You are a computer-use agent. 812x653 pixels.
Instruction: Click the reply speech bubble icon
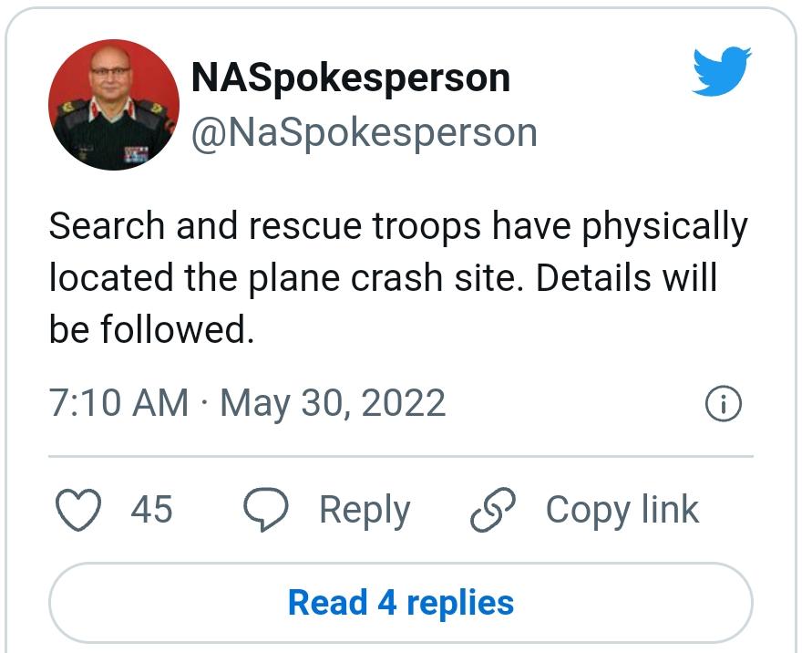click(265, 509)
